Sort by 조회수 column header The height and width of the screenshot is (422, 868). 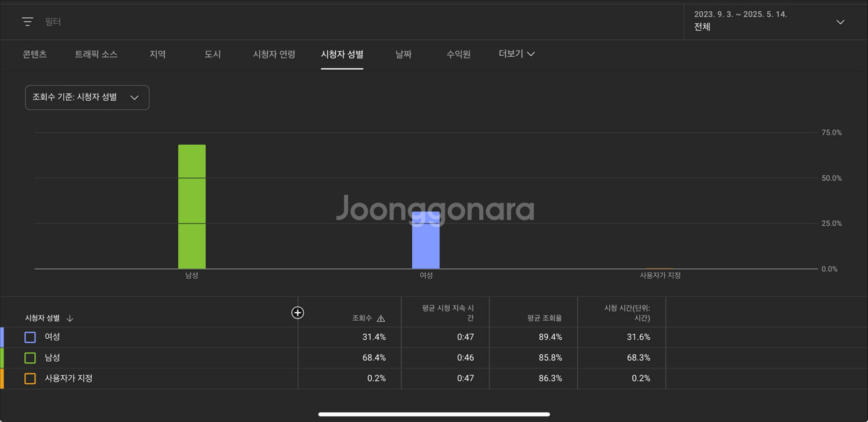click(x=362, y=318)
